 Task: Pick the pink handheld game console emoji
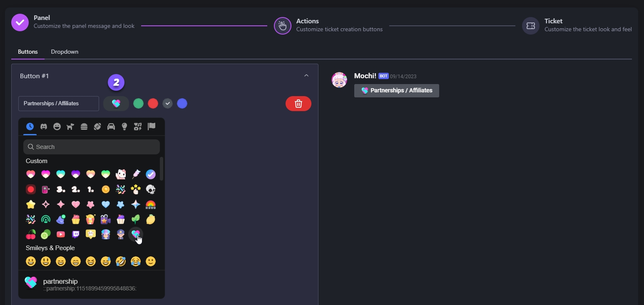coord(46,189)
